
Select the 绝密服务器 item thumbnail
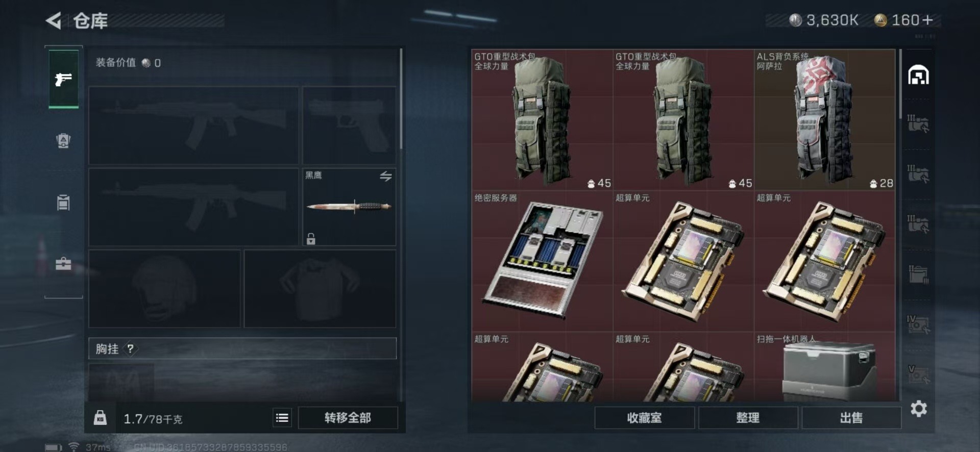(542, 261)
